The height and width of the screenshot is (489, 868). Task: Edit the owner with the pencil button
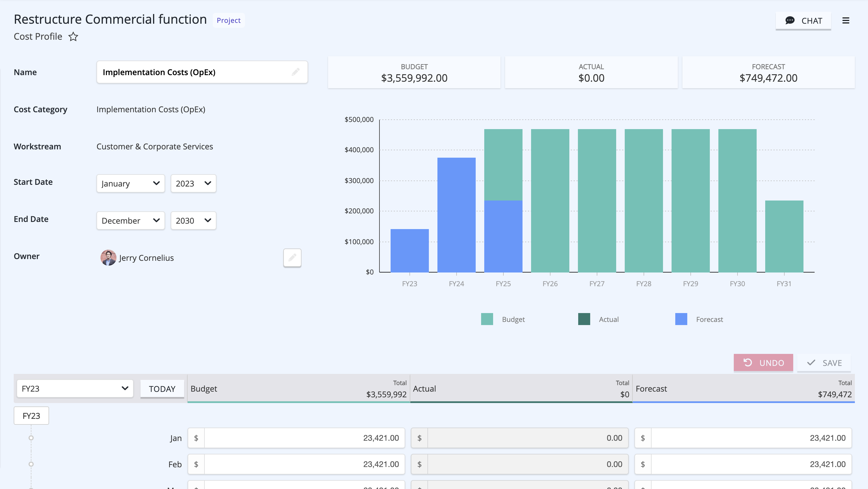click(292, 258)
